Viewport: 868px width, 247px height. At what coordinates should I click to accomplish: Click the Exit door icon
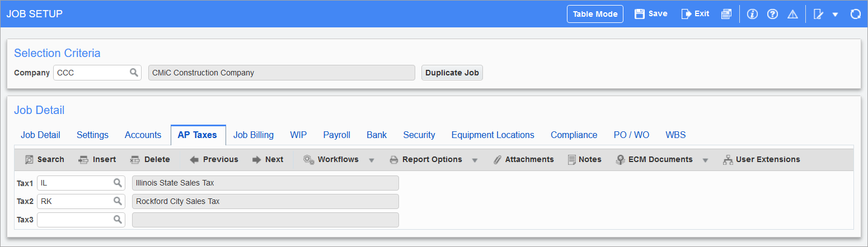pos(686,14)
